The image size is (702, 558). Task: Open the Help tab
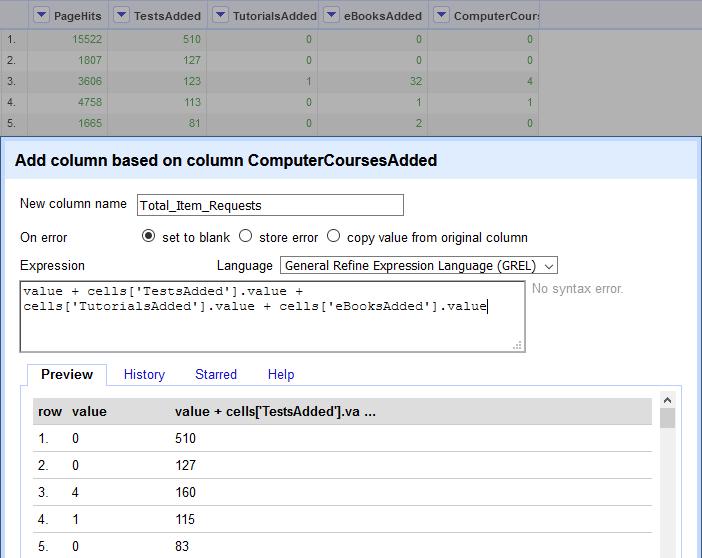[x=281, y=374]
